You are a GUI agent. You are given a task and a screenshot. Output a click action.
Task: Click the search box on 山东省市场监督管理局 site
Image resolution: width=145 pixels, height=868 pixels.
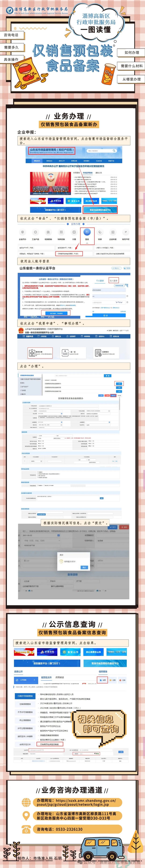(101, 151)
